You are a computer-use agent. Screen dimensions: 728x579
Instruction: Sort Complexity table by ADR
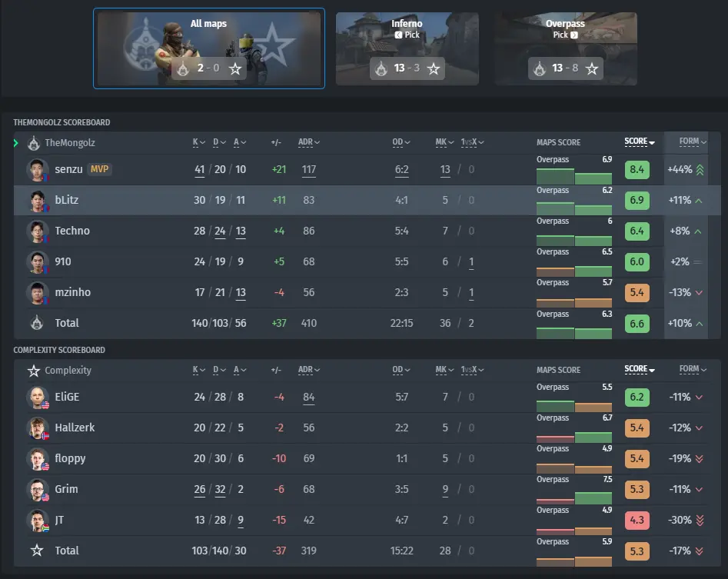point(309,370)
